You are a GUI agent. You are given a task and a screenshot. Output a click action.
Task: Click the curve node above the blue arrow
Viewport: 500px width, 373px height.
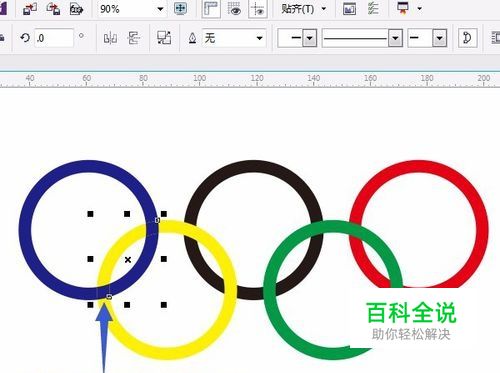point(109,297)
